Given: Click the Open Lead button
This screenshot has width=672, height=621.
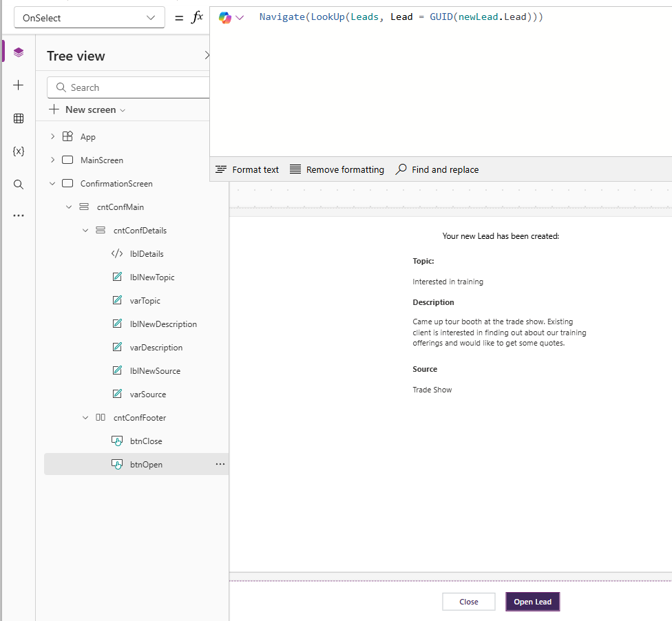Looking at the screenshot, I should tap(532, 602).
